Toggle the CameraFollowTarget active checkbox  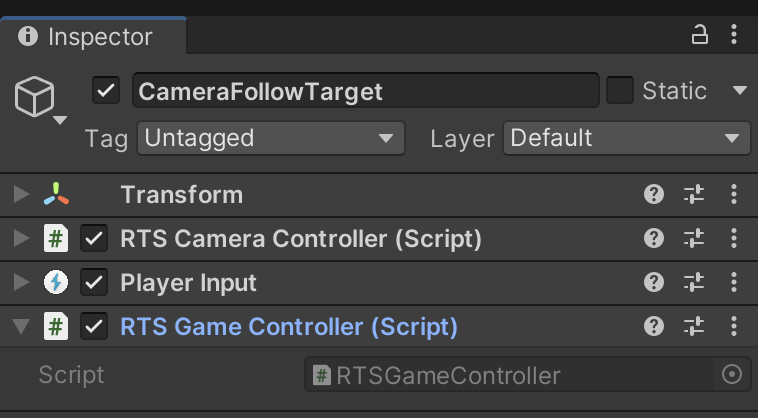pyautogui.click(x=106, y=91)
